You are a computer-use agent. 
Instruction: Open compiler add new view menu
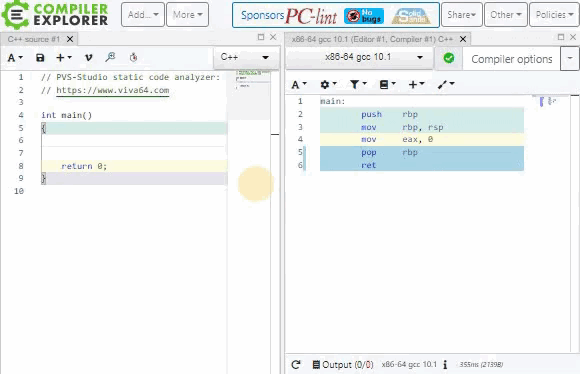[416, 85]
